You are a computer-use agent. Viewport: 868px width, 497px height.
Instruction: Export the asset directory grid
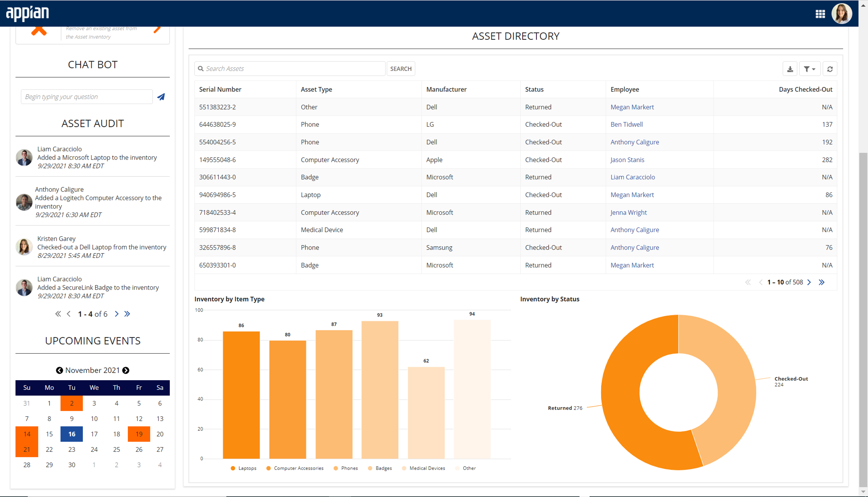pyautogui.click(x=790, y=69)
